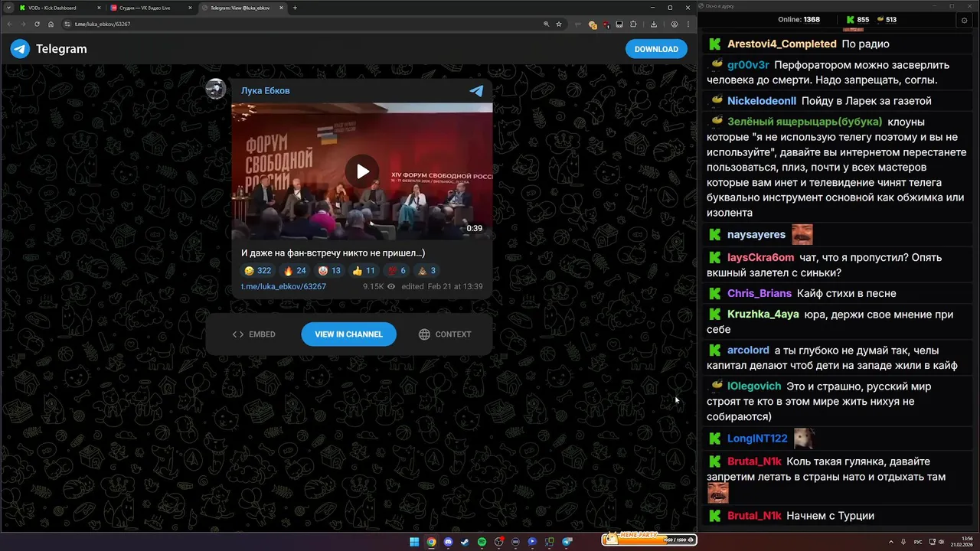Open Discord from the taskbar
This screenshot has width=980, height=551.
448,542
